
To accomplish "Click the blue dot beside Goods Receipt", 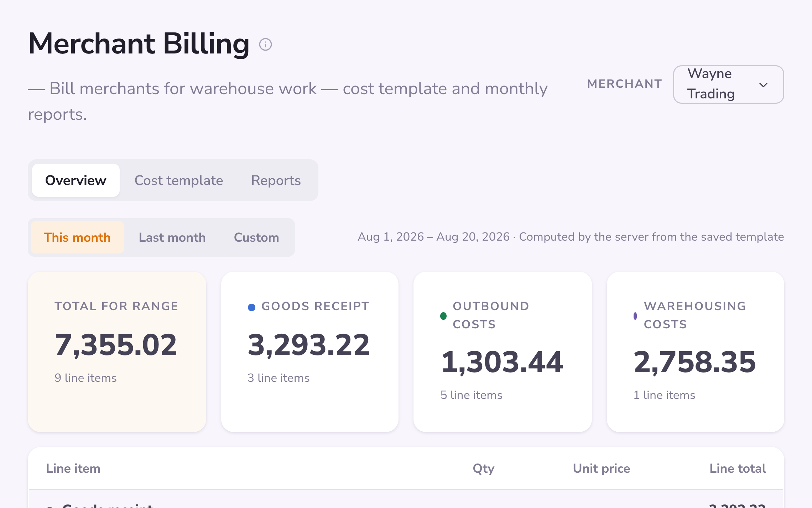I will point(251,307).
